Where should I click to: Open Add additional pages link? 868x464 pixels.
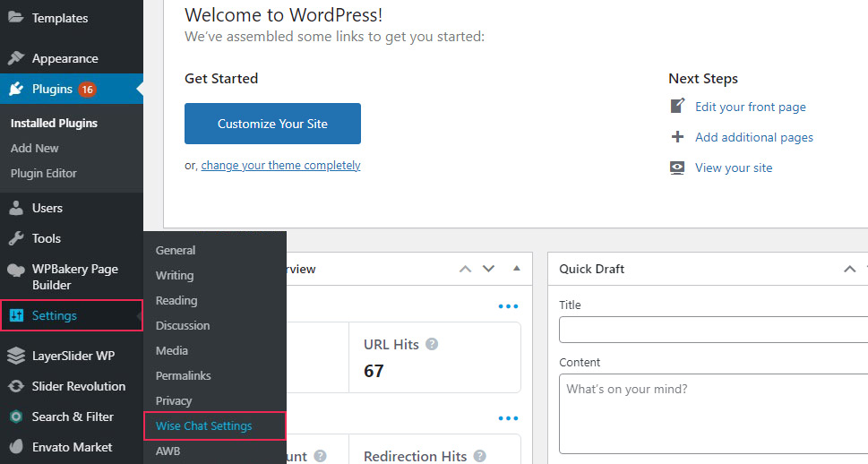754,137
